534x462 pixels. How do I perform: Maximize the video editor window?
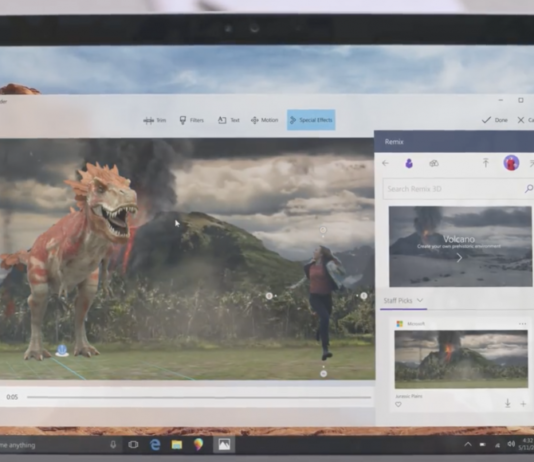[x=521, y=100]
